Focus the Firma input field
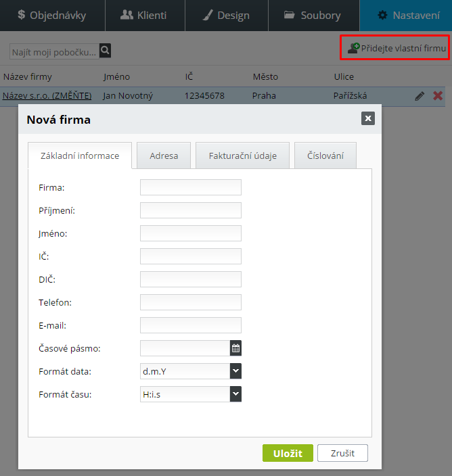Screen dimensions: 452x476 (x=190, y=187)
